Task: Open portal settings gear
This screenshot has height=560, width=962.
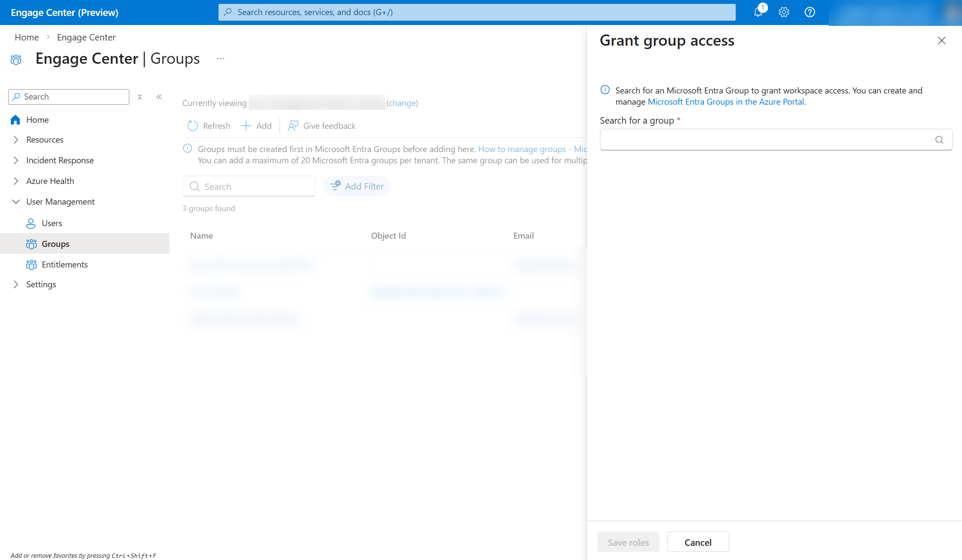Action: 784,12
